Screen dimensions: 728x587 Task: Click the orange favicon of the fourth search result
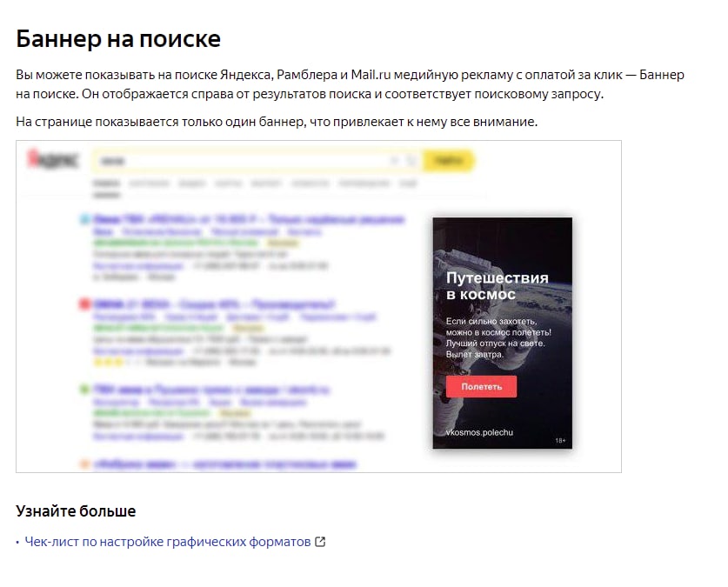coord(84,464)
